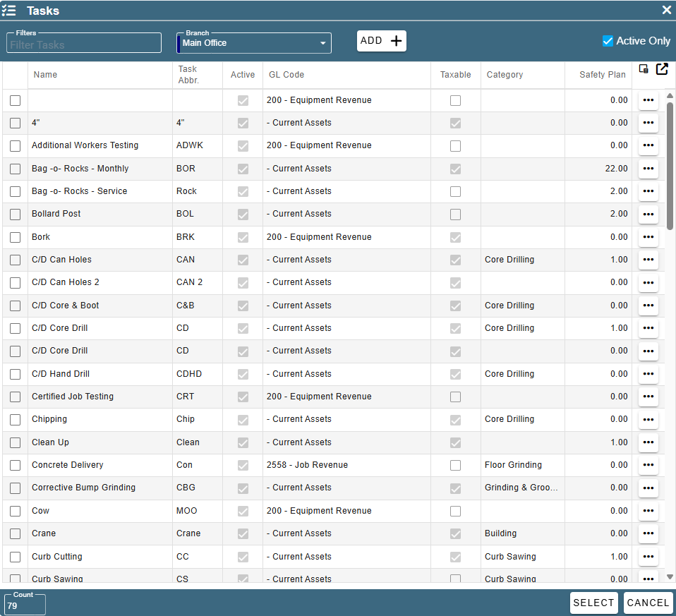Open the more options menu for the unnamed first row

coord(648,100)
